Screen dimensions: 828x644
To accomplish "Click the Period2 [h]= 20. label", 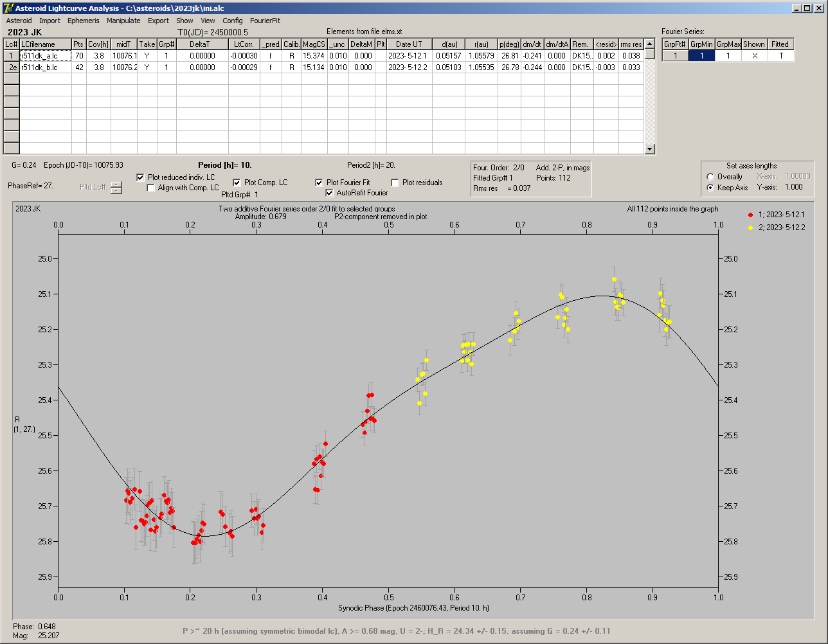I will [371, 165].
